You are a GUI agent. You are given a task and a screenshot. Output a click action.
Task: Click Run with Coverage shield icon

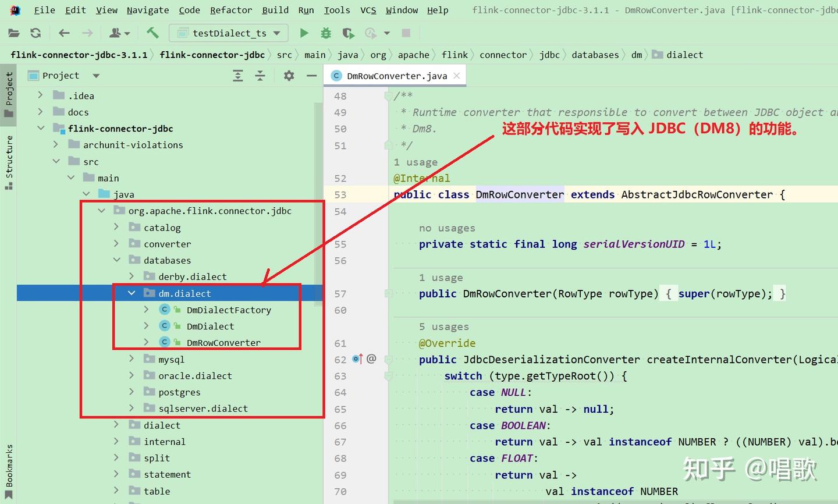[x=348, y=33]
